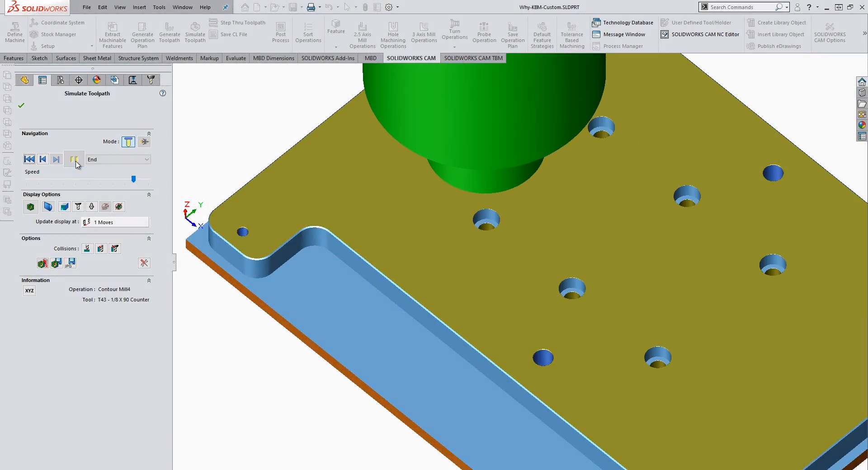
Task: Open Appearances in task pane
Action: [862, 125]
